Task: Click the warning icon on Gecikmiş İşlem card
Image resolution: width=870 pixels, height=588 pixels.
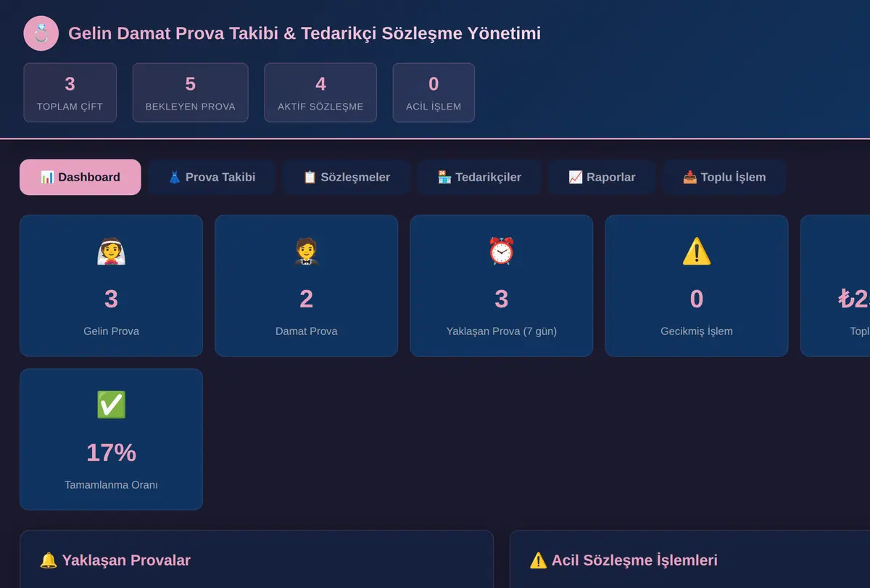Action: [x=697, y=252]
